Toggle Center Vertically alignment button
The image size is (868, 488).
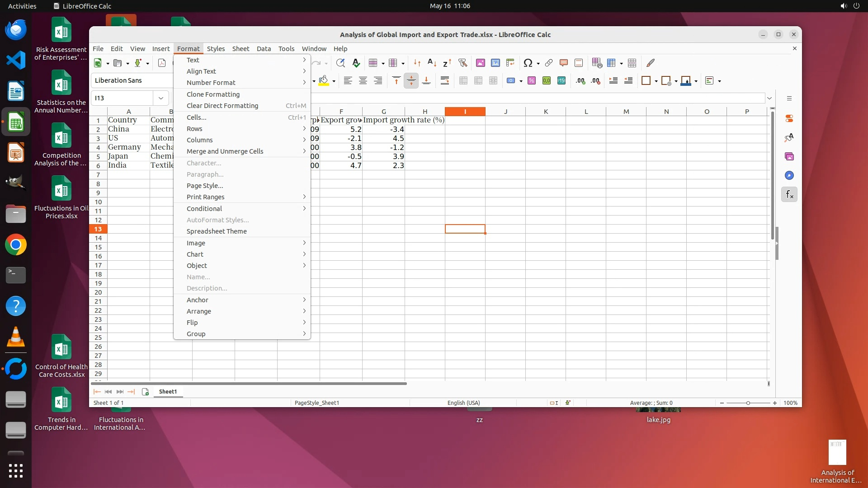click(x=411, y=80)
